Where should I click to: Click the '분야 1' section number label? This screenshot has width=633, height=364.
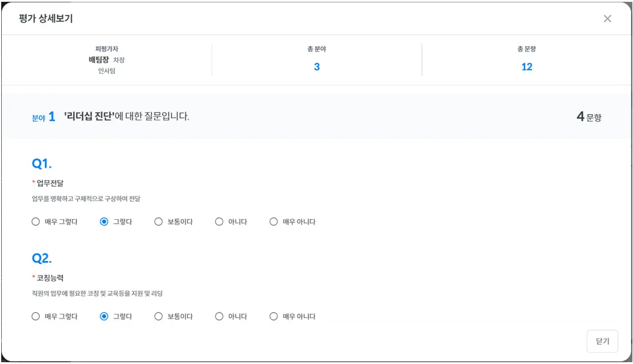click(x=44, y=117)
